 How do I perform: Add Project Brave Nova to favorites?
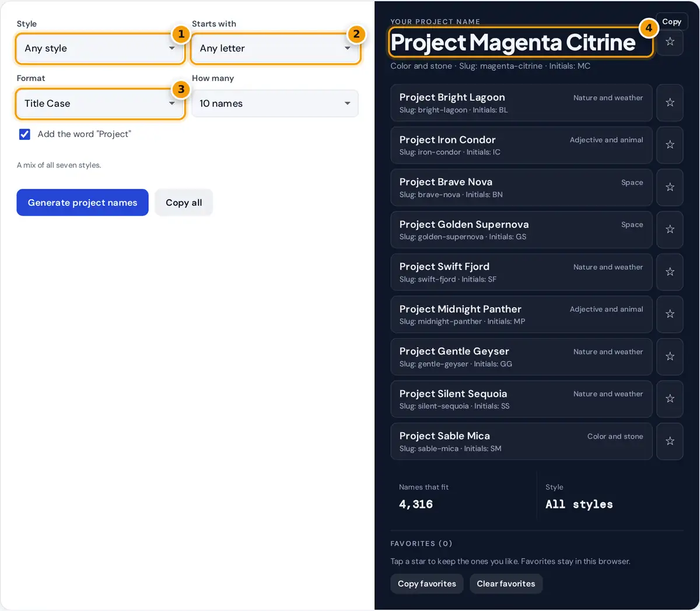[670, 187]
